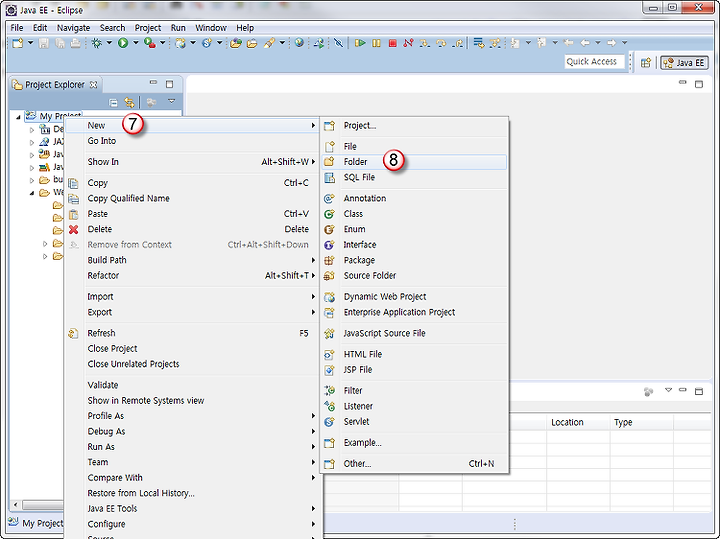Image resolution: width=720 pixels, height=539 pixels.
Task: Select Folder in the New submenu
Action: (414, 162)
